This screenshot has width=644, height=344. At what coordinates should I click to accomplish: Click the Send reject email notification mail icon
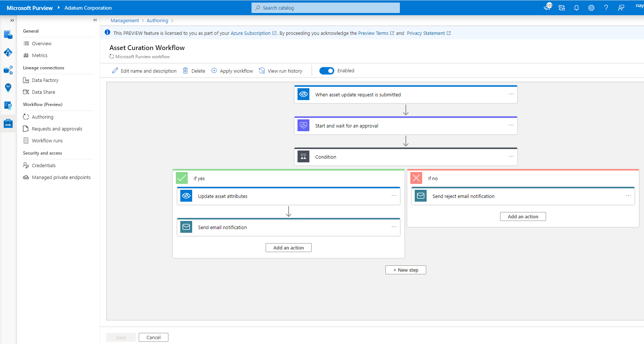(421, 196)
